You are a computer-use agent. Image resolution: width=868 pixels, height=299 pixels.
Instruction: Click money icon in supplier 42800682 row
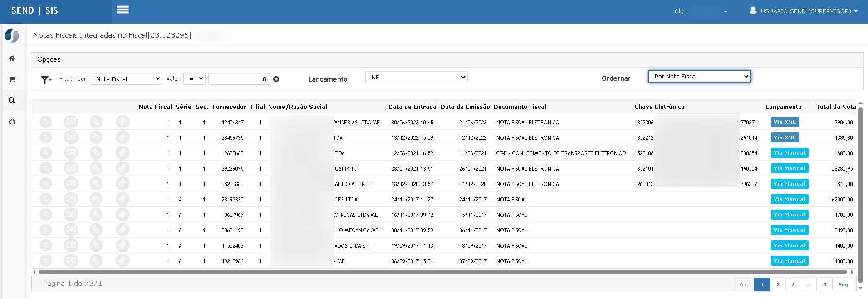coord(71,153)
